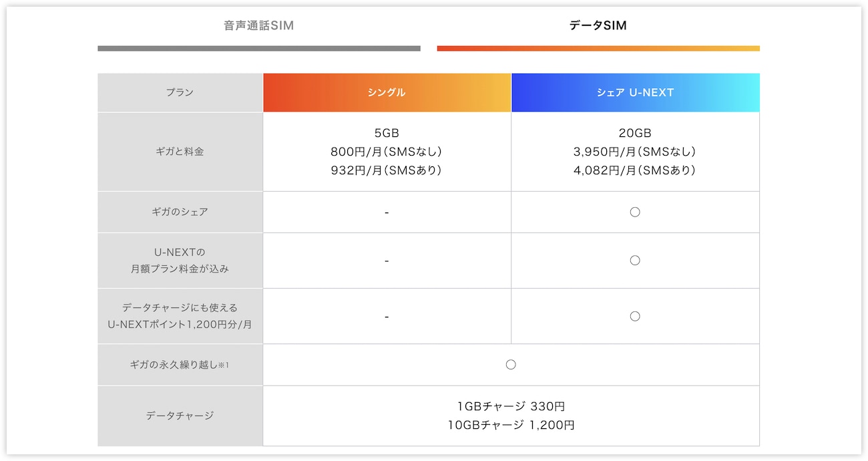
Task: Click the gray bar under 音声通話SIM
Action: point(258,48)
